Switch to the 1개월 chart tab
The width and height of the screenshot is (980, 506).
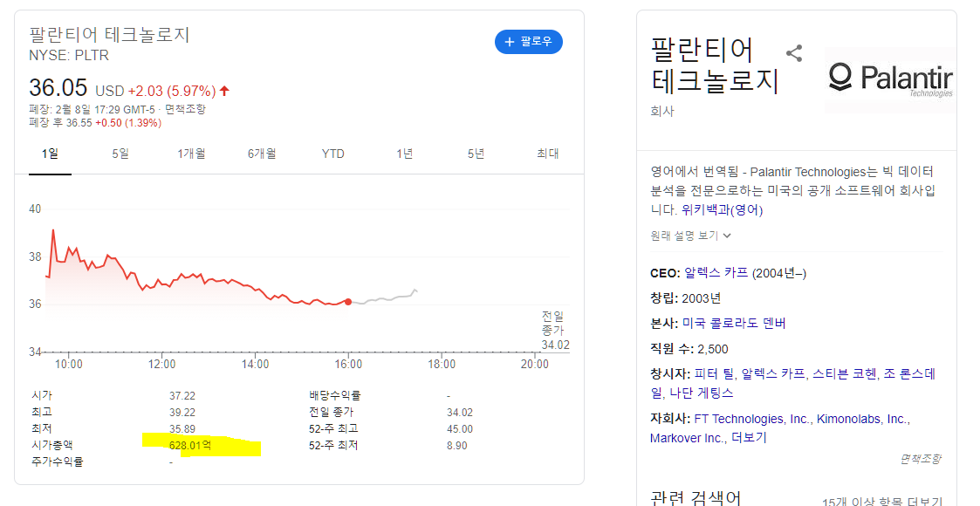pos(191,154)
